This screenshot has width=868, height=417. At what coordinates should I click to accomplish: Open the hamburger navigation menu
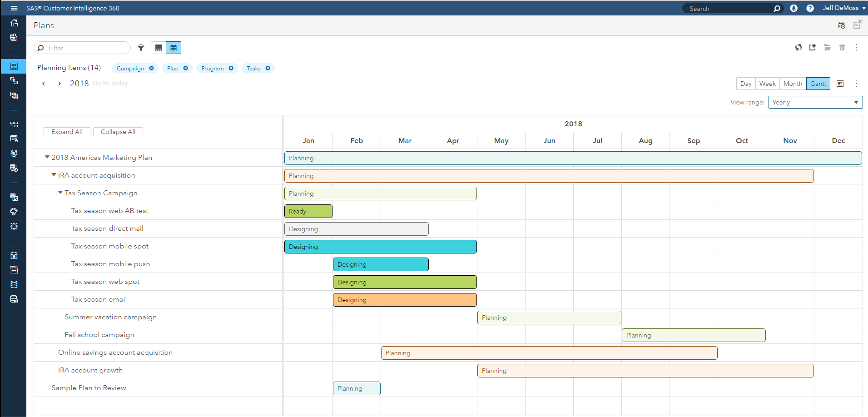pyautogui.click(x=14, y=8)
